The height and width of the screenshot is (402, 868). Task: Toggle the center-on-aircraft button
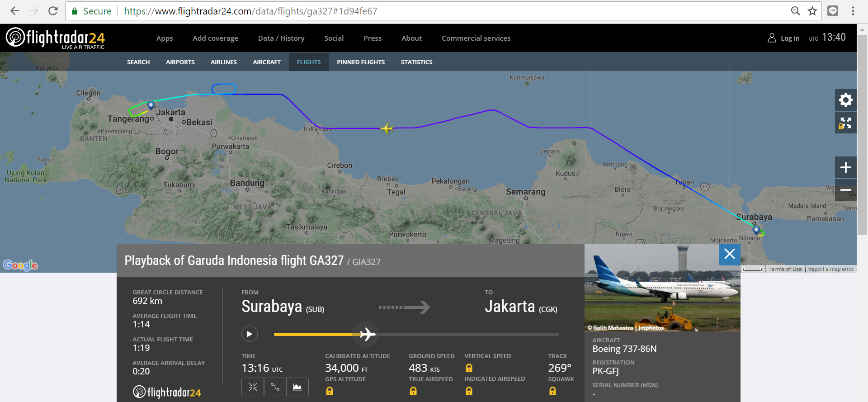click(253, 387)
